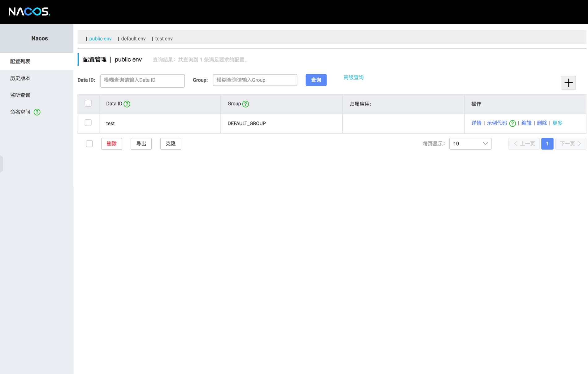Image resolution: width=588 pixels, height=374 pixels.
Task: Check the checkbox for the test row
Action: [x=88, y=123]
